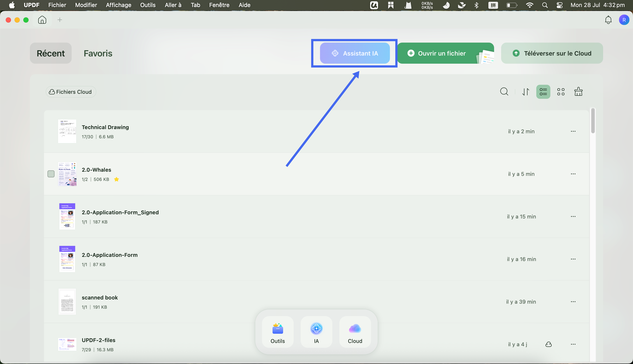Image resolution: width=633 pixels, height=364 pixels.
Task: Switch to the Favoris tab
Action: point(98,53)
